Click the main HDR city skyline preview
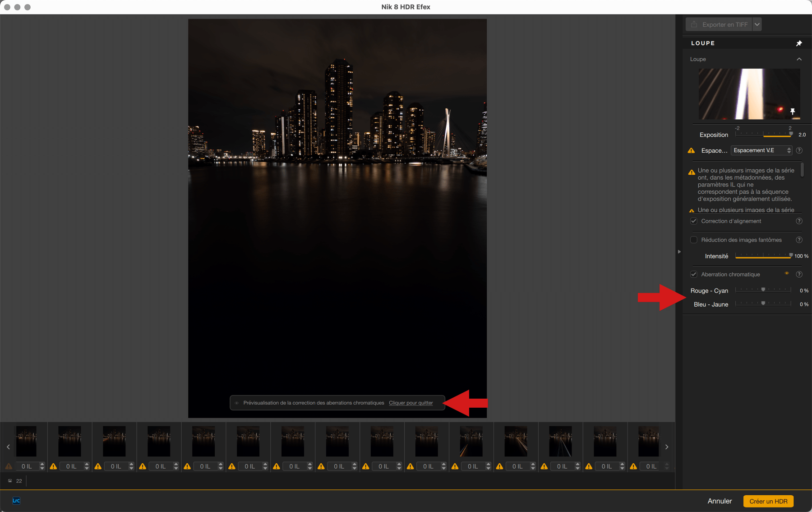Image resolution: width=812 pixels, height=512 pixels. [337, 218]
